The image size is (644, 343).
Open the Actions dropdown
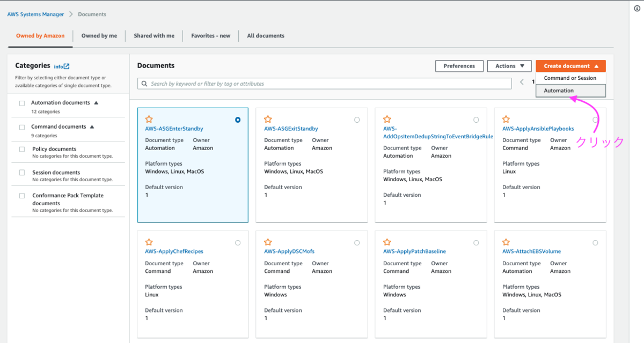pos(509,66)
